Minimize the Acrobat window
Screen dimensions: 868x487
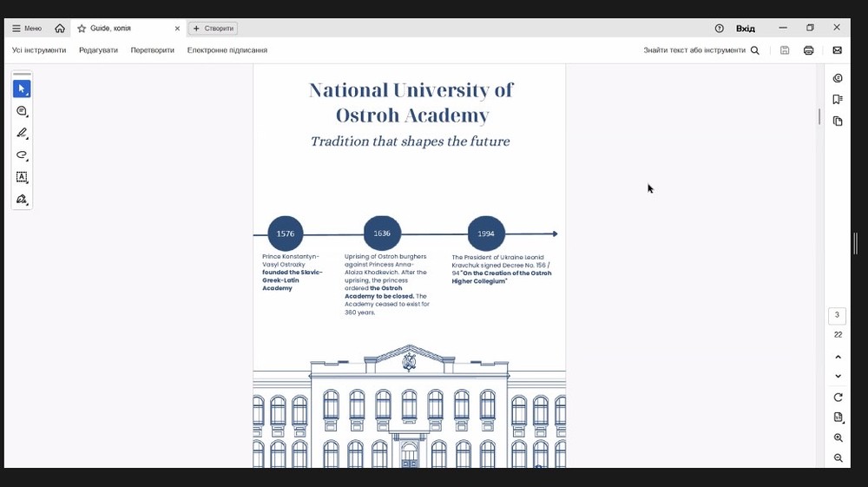(x=783, y=28)
